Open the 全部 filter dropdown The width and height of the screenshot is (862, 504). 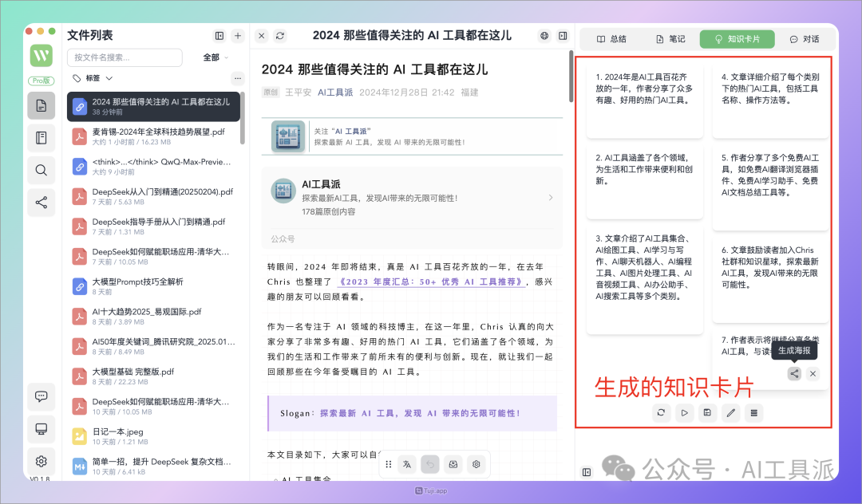[215, 57]
